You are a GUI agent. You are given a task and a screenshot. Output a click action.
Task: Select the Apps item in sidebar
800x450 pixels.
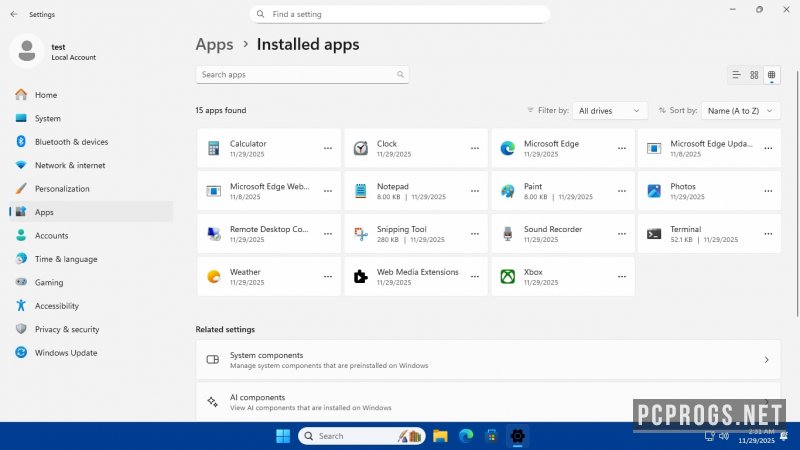(91, 212)
